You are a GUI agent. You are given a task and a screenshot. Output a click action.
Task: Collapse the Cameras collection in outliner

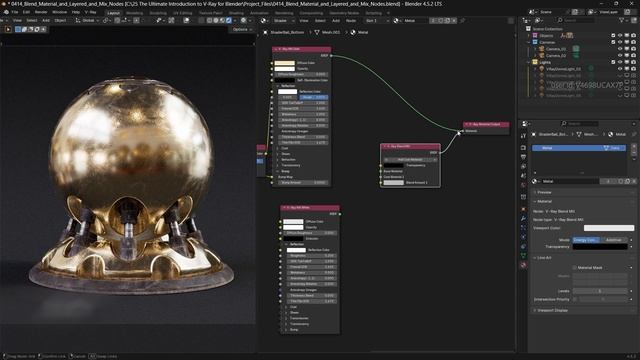coord(529,42)
